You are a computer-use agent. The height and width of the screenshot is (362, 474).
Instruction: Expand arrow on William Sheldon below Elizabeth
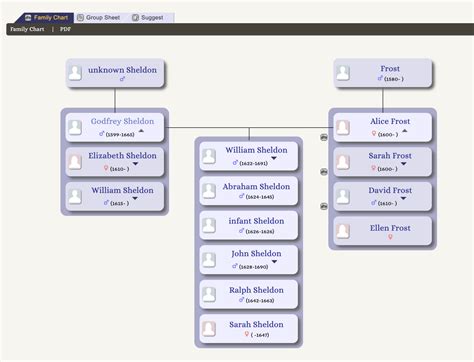pyautogui.click(x=135, y=198)
